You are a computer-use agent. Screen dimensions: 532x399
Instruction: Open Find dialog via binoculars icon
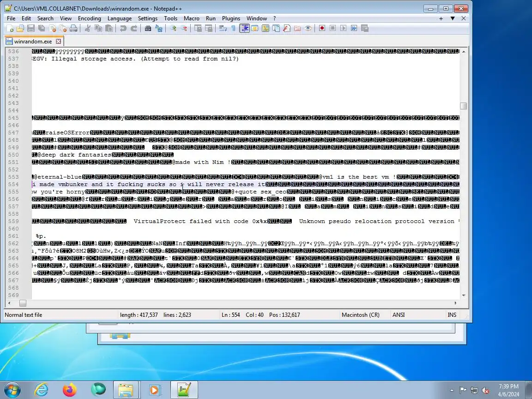click(148, 29)
